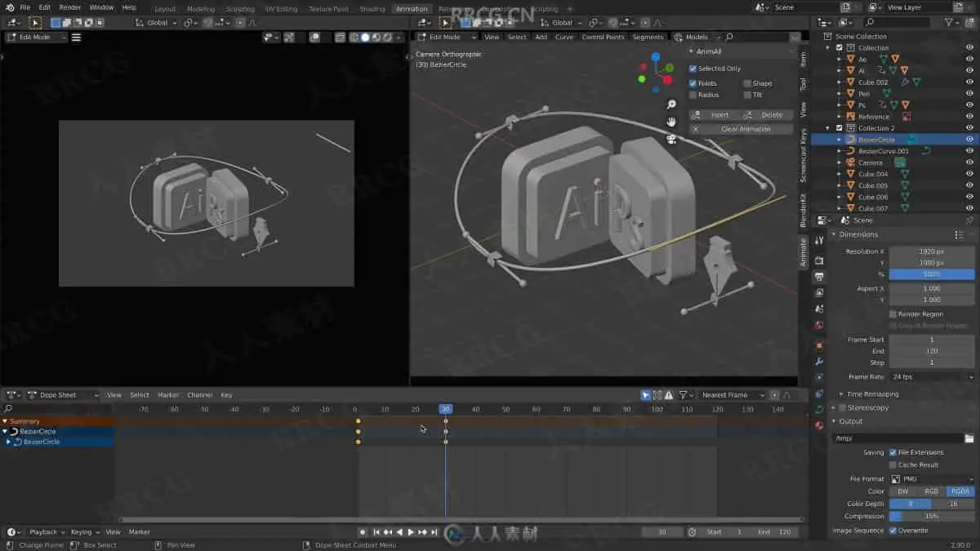
Task: Open the Material properties tab icon
Action: [819, 425]
